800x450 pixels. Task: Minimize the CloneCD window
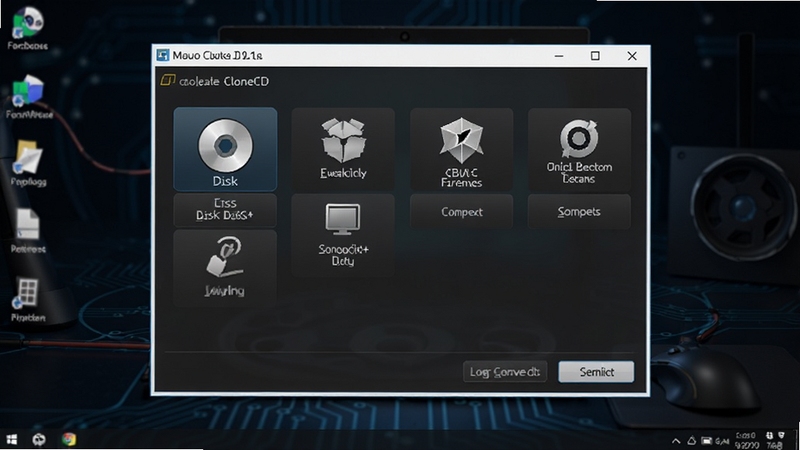click(559, 56)
